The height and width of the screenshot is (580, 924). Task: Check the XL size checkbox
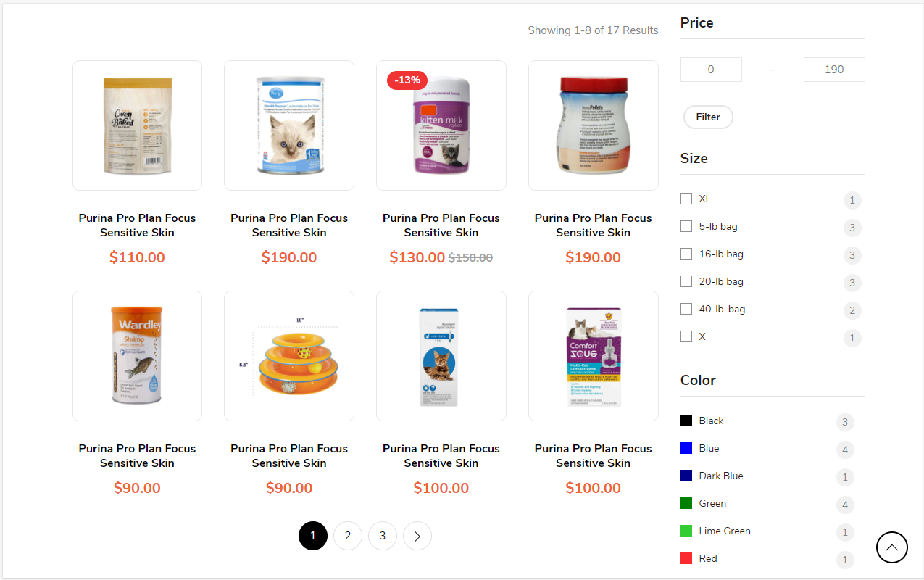pyautogui.click(x=686, y=199)
